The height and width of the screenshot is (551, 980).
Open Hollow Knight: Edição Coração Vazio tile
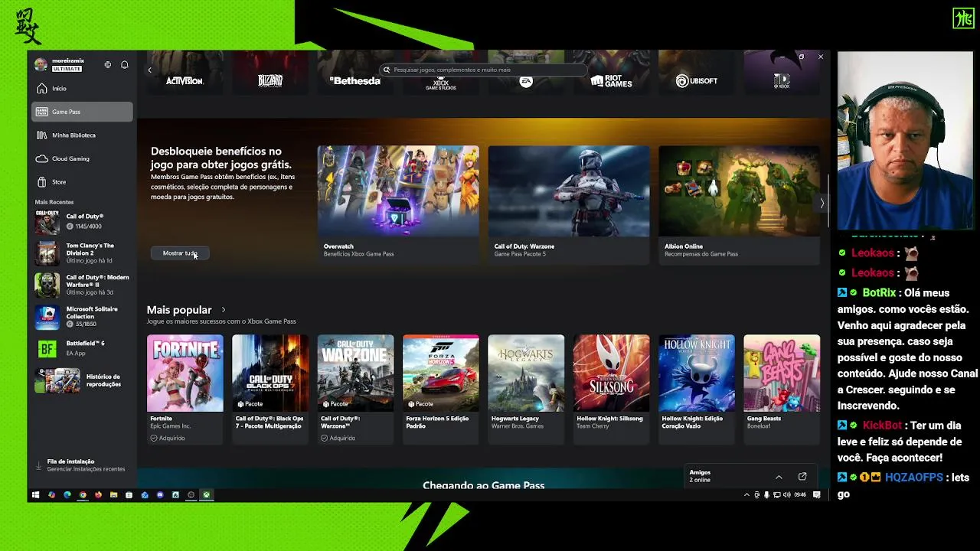tap(697, 389)
